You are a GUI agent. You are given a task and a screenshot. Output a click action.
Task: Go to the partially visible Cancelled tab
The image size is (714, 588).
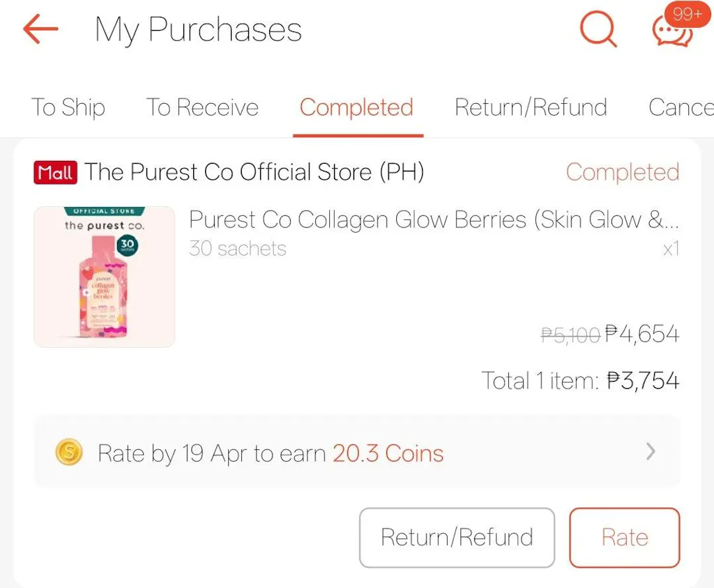tap(681, 107)
